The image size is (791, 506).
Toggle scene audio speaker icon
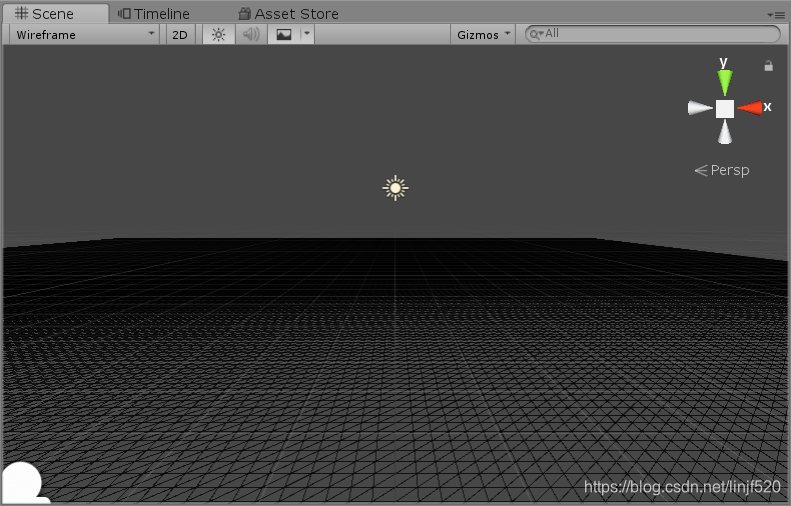(x=251, y=34)
